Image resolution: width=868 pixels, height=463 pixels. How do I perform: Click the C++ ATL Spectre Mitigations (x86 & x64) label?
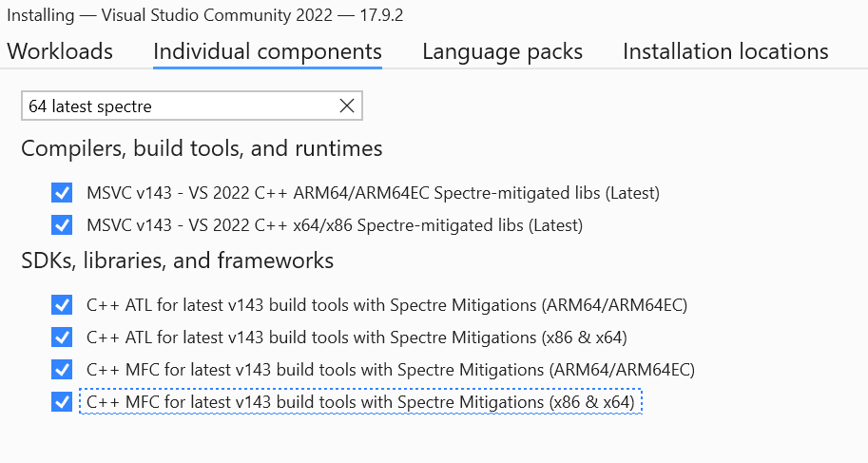click(357, 338)
